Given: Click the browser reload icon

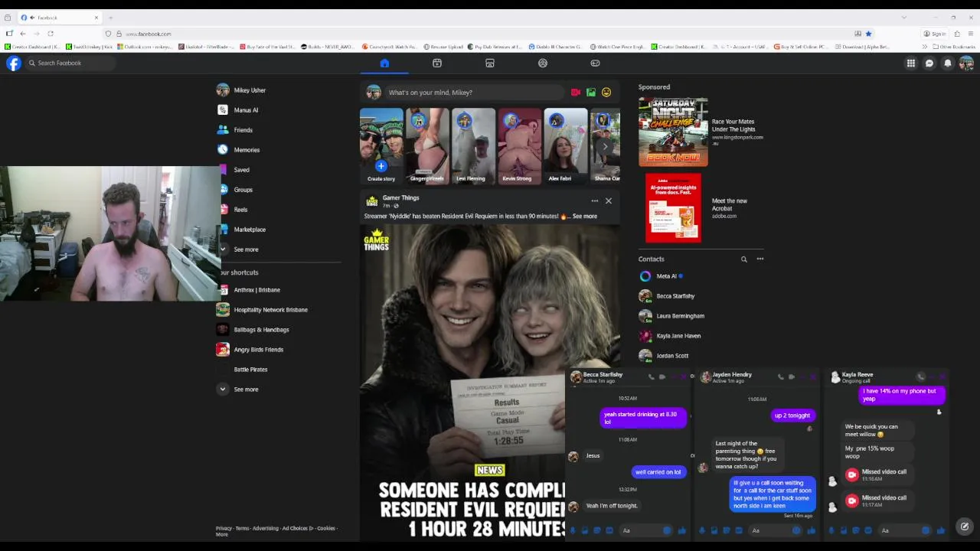Looking at the screenshot, I should [x=51, y=34].
